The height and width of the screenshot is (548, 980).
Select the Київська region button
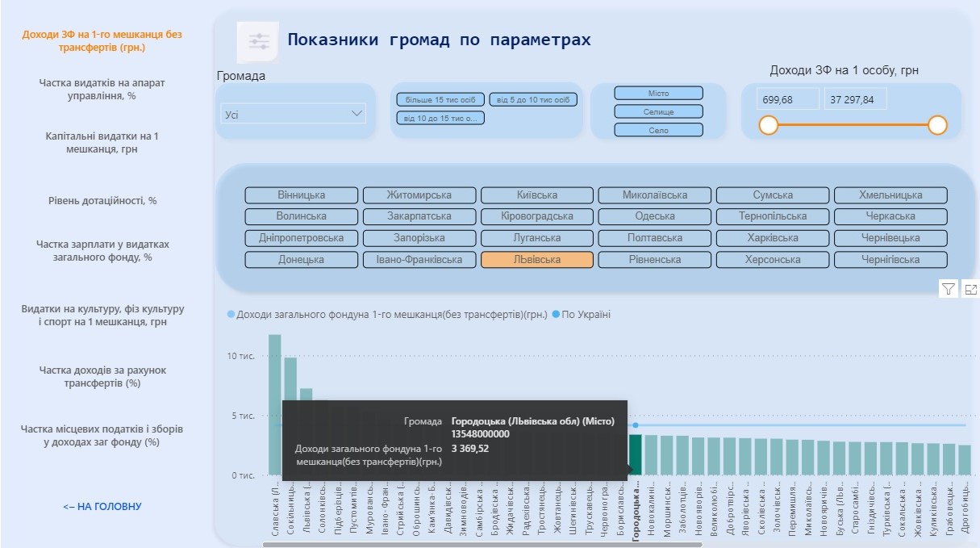tap(536, 195)
